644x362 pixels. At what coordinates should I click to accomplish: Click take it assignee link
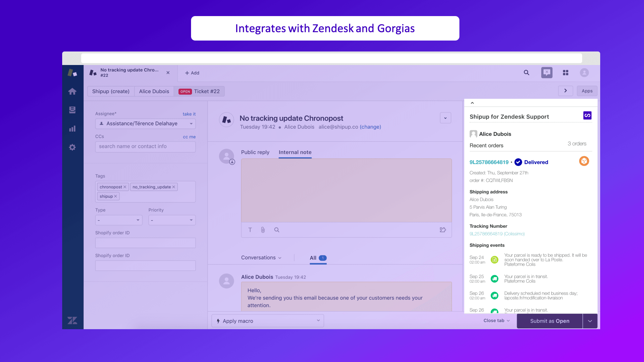click(x=189, y=114)
